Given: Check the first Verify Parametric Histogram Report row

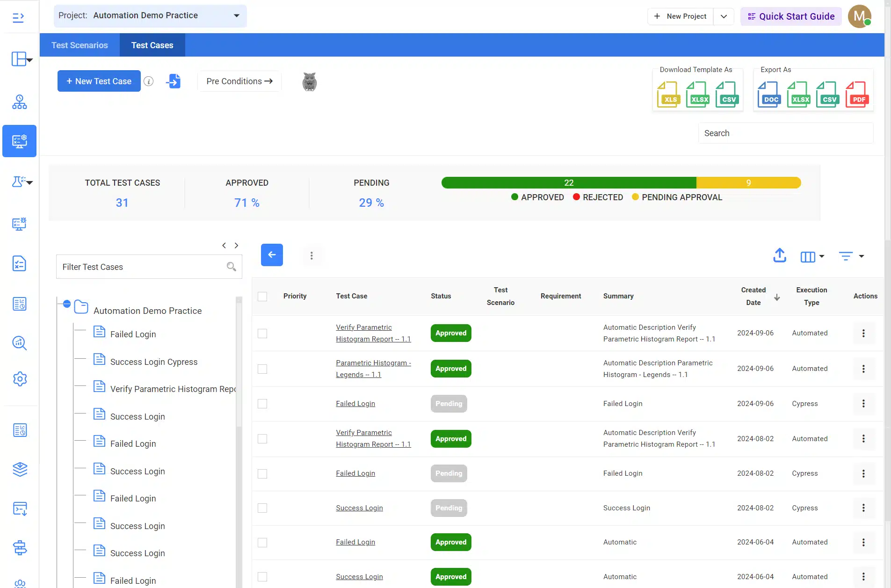Looking at the screenshot, I should (262, 334).
